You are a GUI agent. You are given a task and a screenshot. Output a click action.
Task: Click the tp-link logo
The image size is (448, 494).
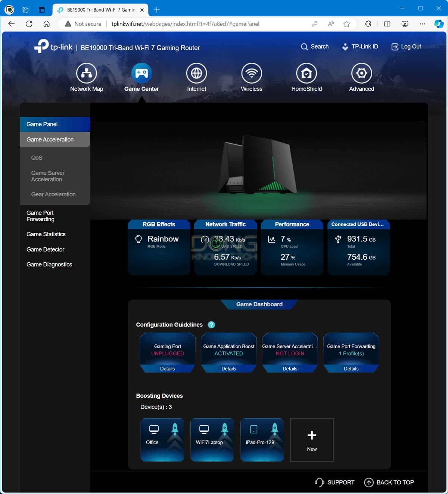[x=53, y=47]
